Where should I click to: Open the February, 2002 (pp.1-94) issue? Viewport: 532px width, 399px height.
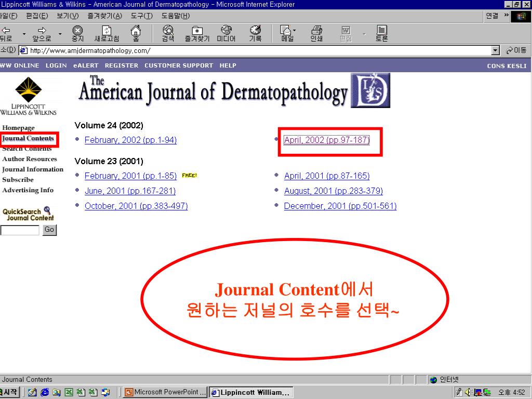(130, 140)
